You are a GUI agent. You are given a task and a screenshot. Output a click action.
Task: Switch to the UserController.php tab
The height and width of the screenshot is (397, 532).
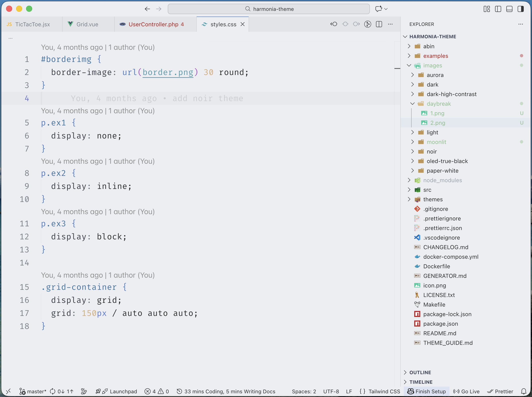pos(155,24)
